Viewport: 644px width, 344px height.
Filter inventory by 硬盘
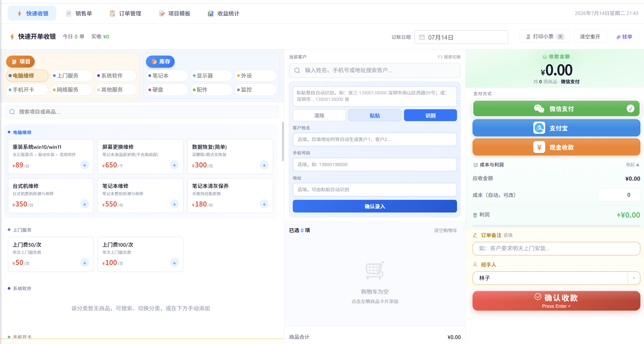tap(167, 90)
